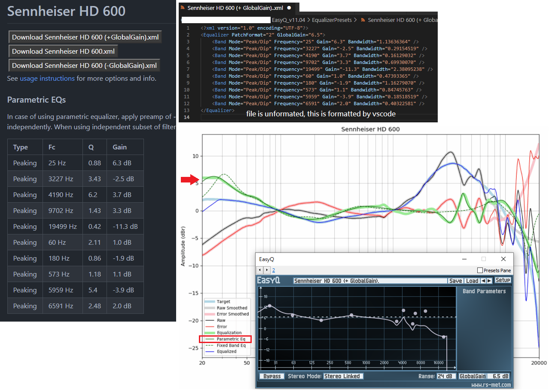Go to previous preset arrow in EasyQ
This screenshot has height=392, width=549.
click(x=483, y=281)
